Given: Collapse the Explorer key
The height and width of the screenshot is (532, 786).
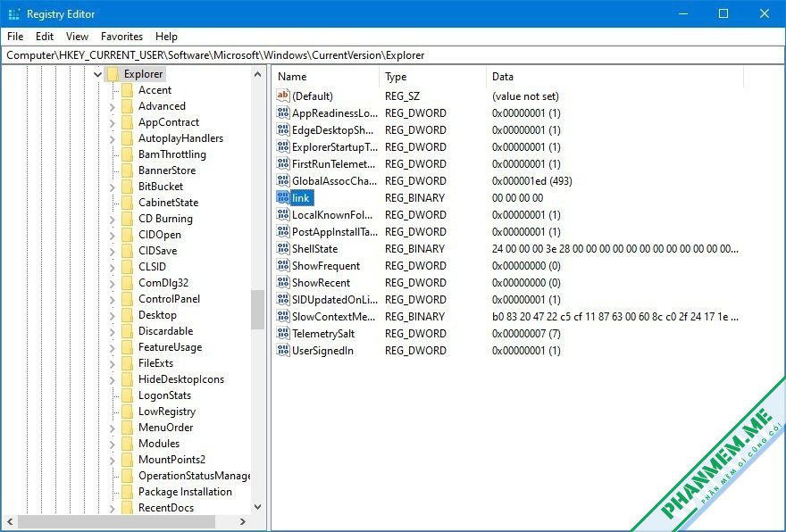Looking at the screenshot, I should click(97, 75).
